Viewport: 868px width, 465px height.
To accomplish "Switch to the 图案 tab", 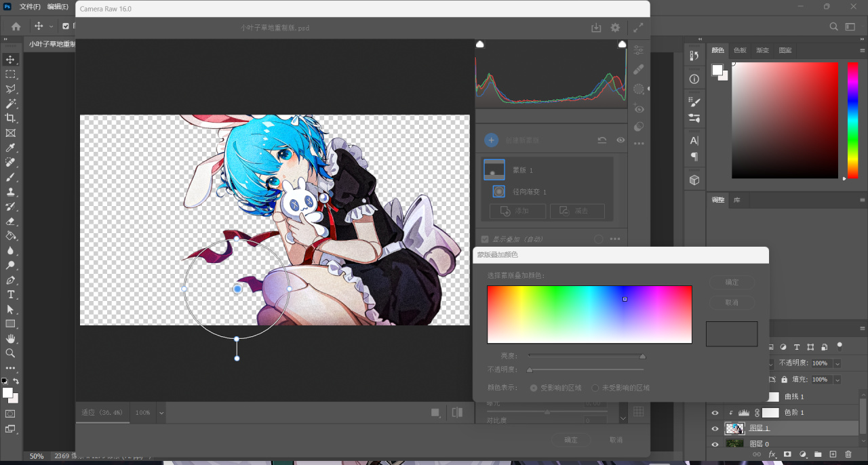I will tap(785, 50).
